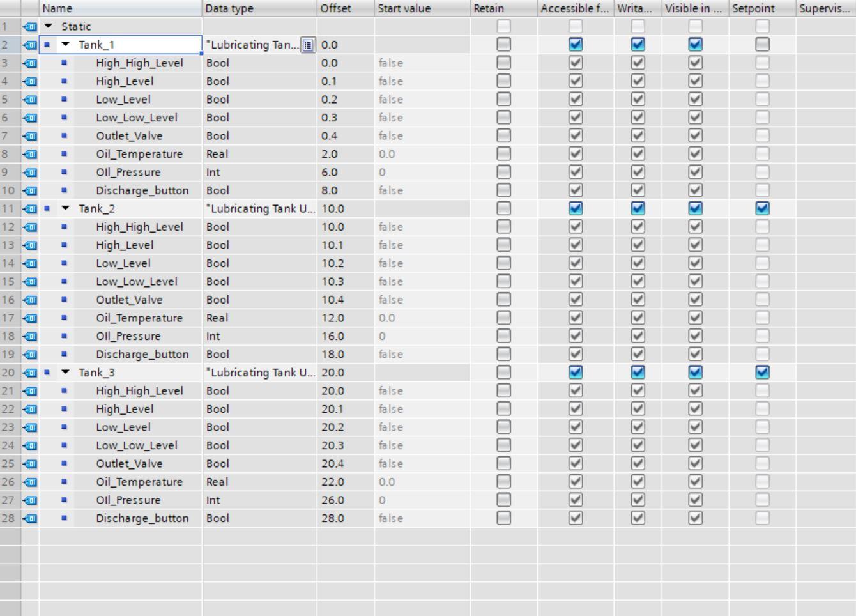
Task: Uncheck Setpoint checkbox for Tank_2
Action: coord(762,209)
